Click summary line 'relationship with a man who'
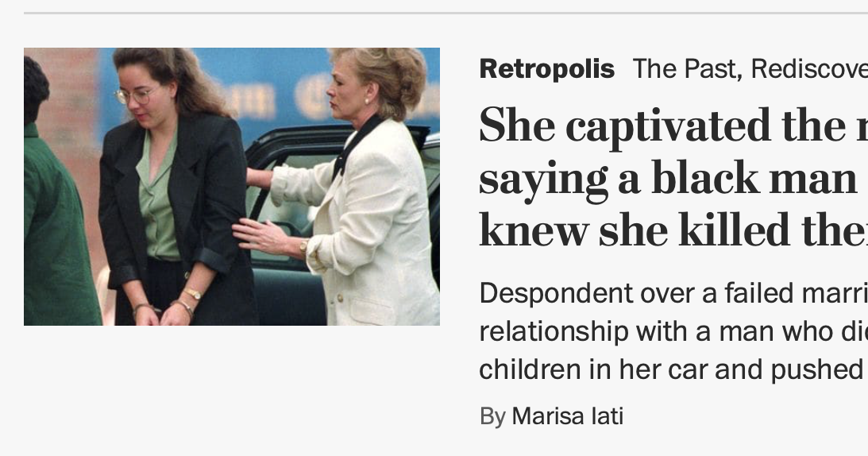Screen dimensions: 868x456 pos(673,331)
